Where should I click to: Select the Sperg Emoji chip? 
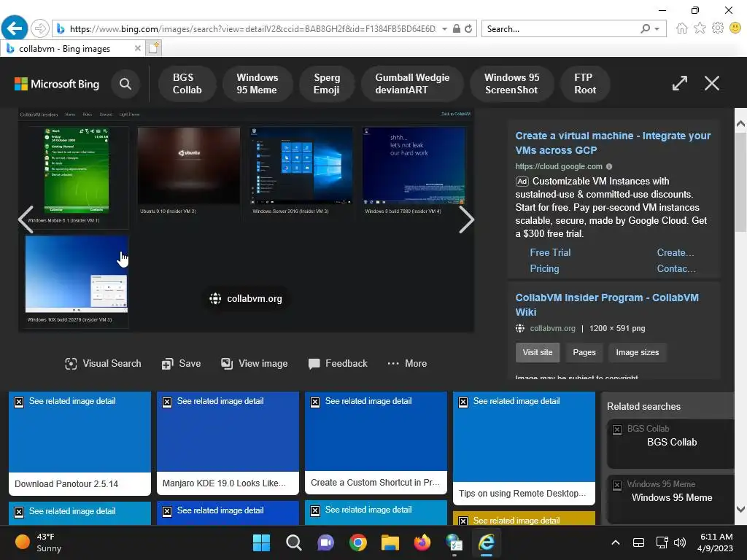(x=326, y=84)
